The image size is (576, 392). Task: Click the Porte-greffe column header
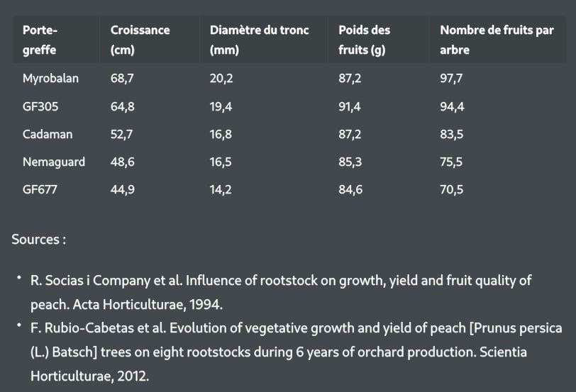coord(40,40)
